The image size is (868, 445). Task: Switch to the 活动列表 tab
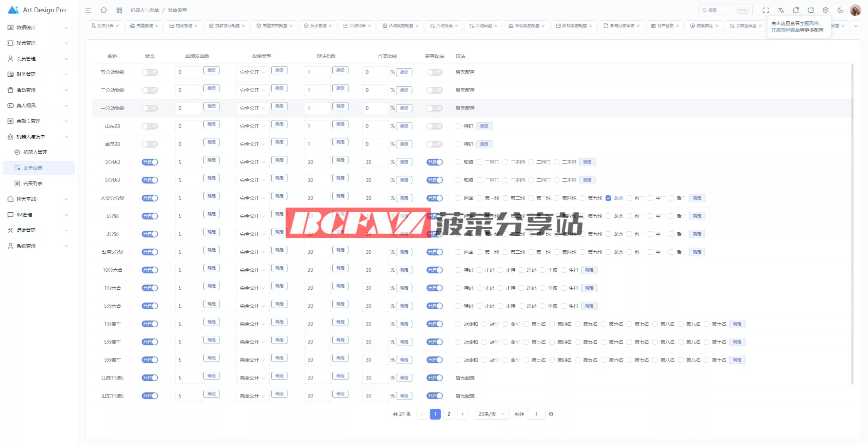click(357, 26)
